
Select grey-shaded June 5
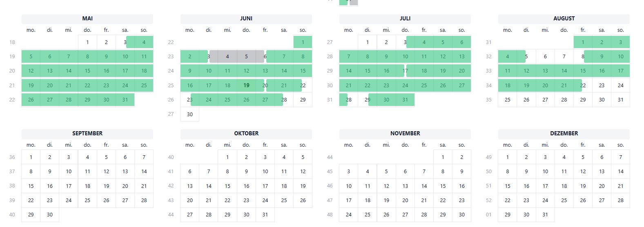pyautogui.click(x=246, y=57)
